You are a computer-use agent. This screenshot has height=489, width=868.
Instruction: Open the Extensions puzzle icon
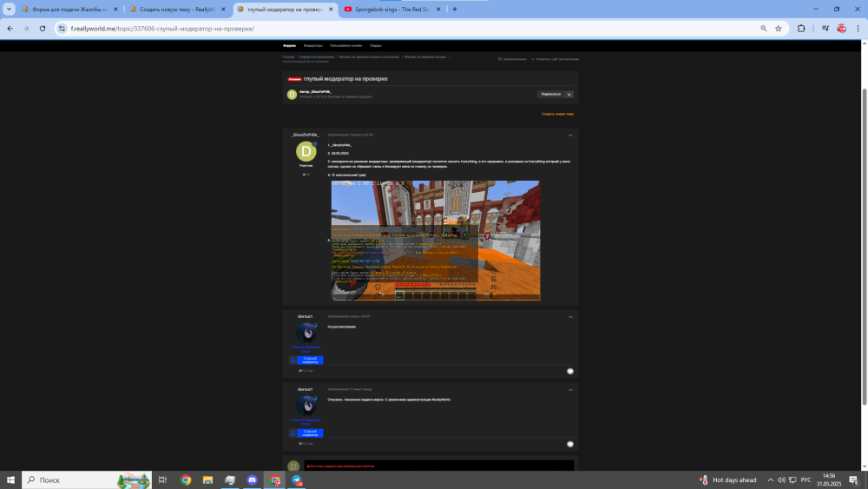(x=801, y=29)
